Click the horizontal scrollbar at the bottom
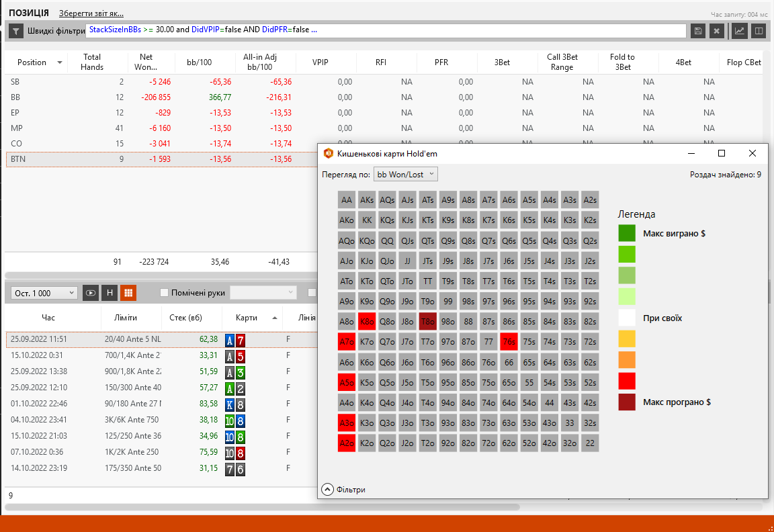 coord(262,507)
